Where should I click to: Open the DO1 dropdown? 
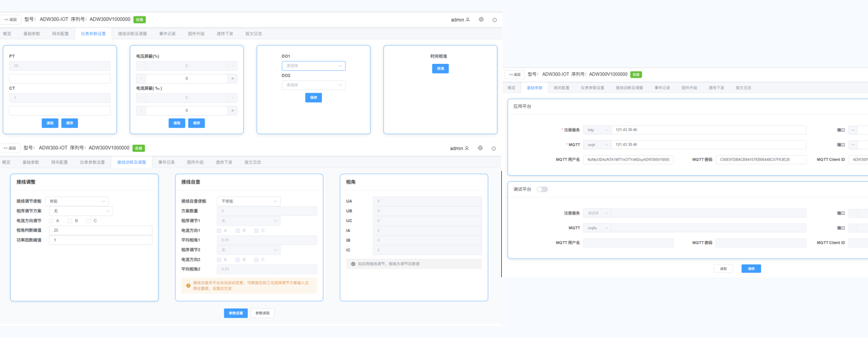coord(314,66)
